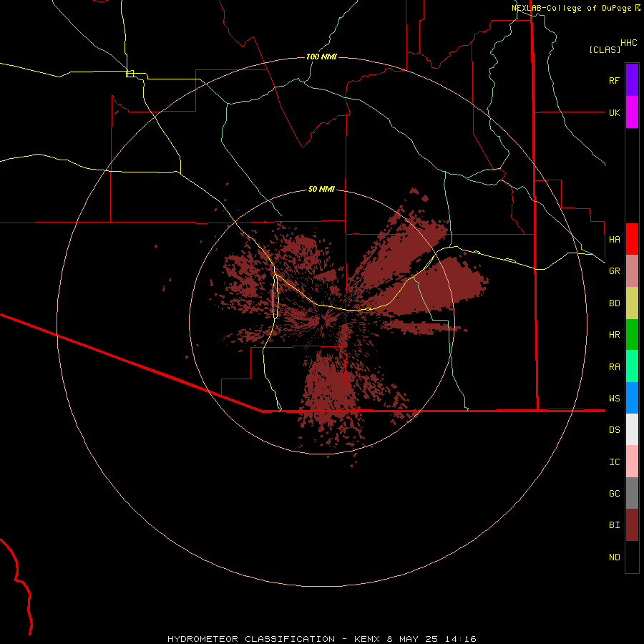Viewport: 644px width, 644px height.
Task: Click the HR legend label
Action: [x=615, y=335]
